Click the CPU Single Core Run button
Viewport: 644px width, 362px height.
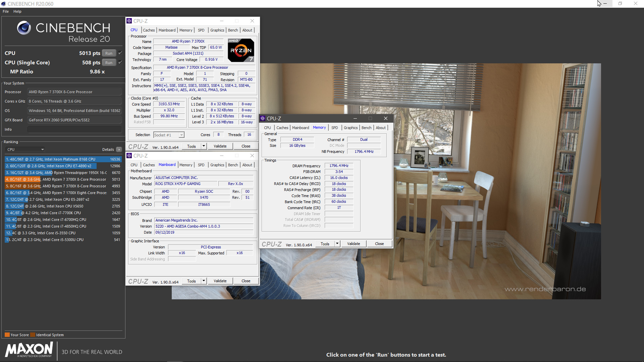tap(109, 62)
